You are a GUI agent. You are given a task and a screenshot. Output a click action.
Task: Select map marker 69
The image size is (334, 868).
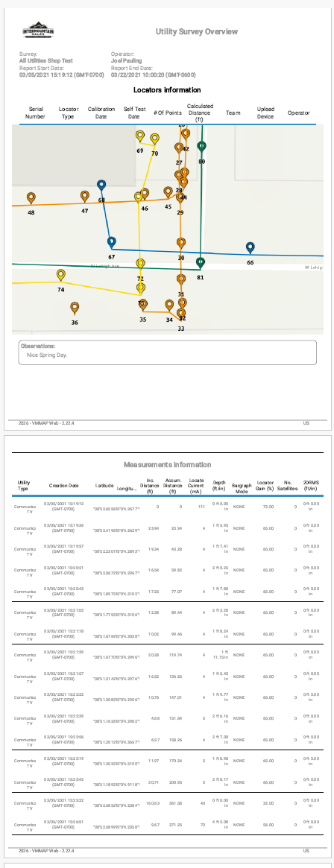[140, 137]
